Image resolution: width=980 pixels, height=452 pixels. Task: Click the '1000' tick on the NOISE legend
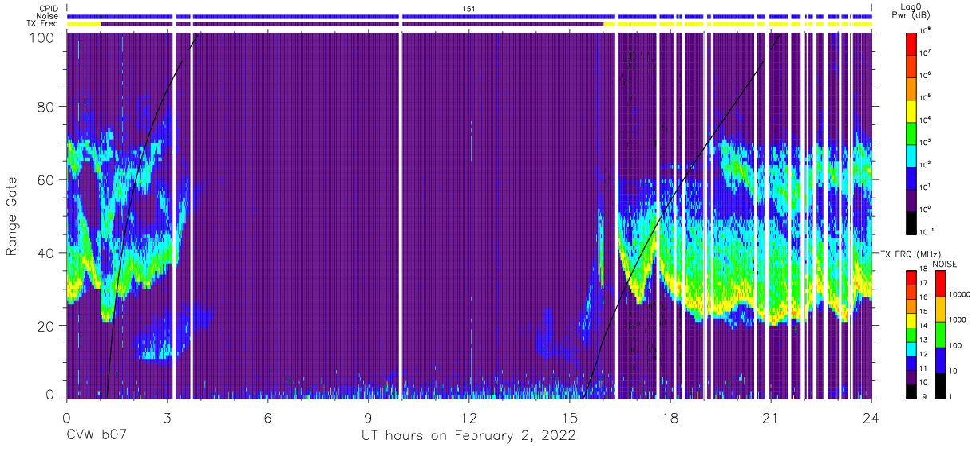coord(958,319)
